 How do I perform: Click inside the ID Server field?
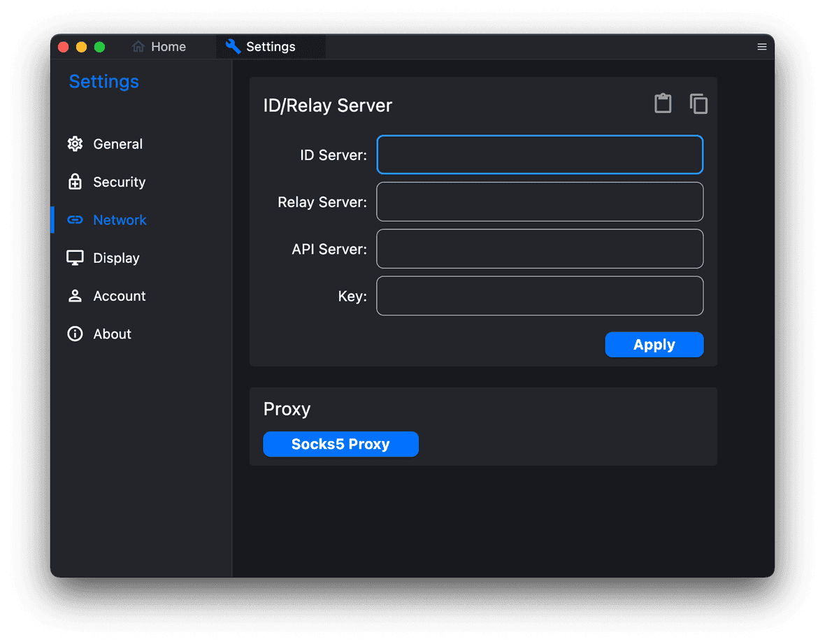[540, 155]
